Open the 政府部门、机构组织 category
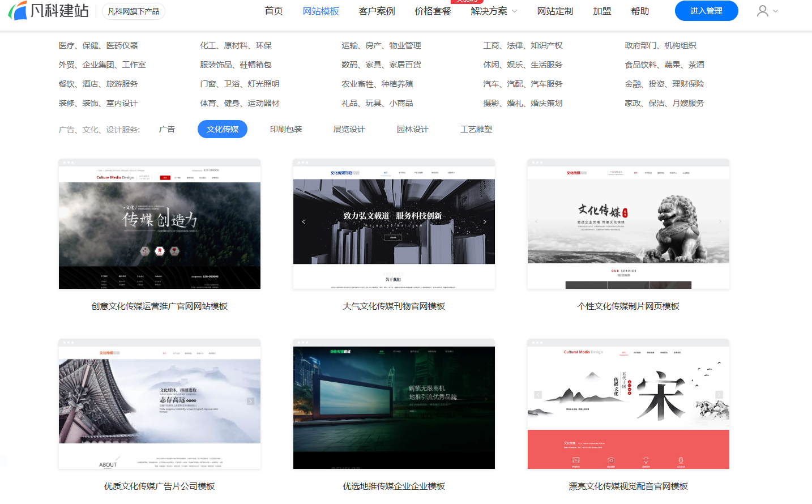Screen dimensions: 812x504 point(661,45)
